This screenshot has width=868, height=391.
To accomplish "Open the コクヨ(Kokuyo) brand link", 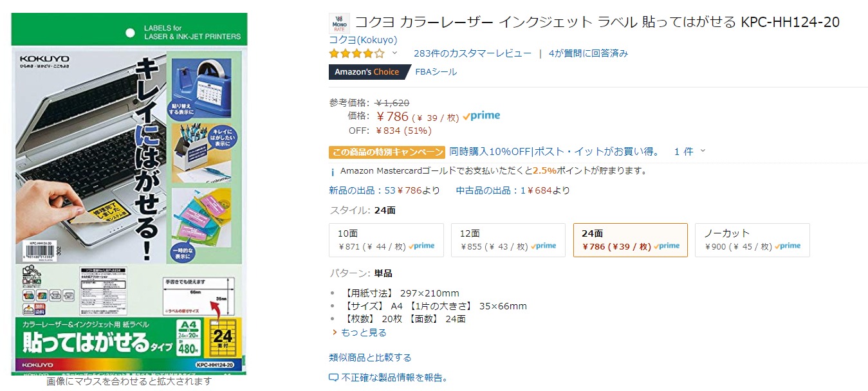I will tap(363, 40).
